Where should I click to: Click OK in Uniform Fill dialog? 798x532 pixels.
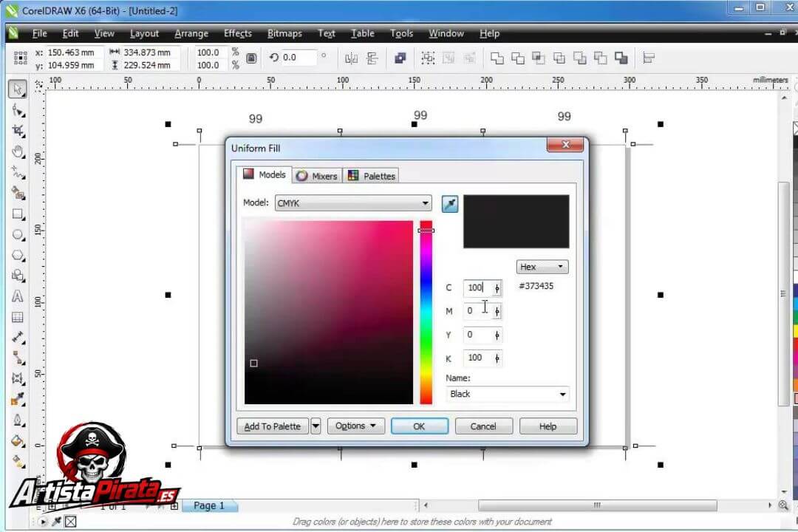click(x=420, y=426)
